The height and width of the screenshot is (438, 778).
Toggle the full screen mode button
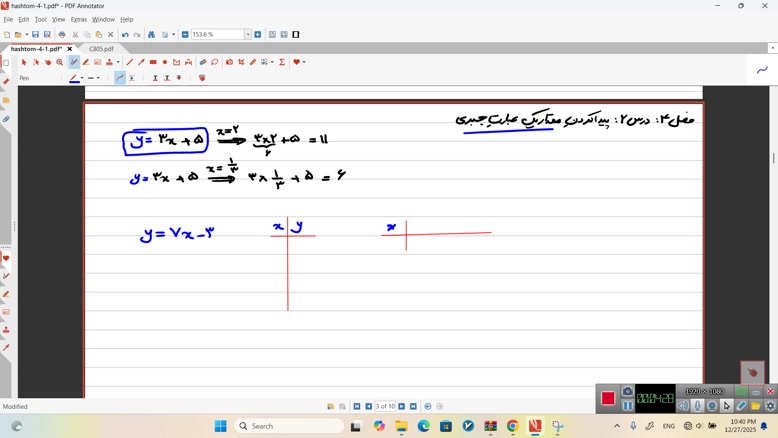[296, 35]
